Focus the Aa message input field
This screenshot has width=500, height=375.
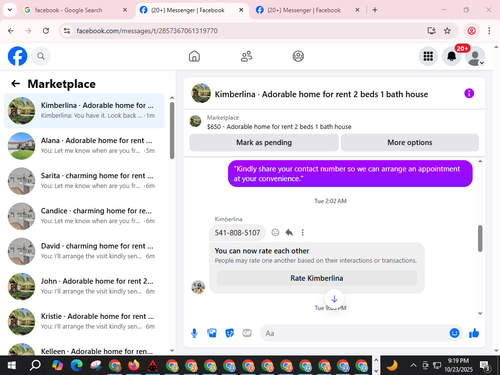[x=355, y=333]
